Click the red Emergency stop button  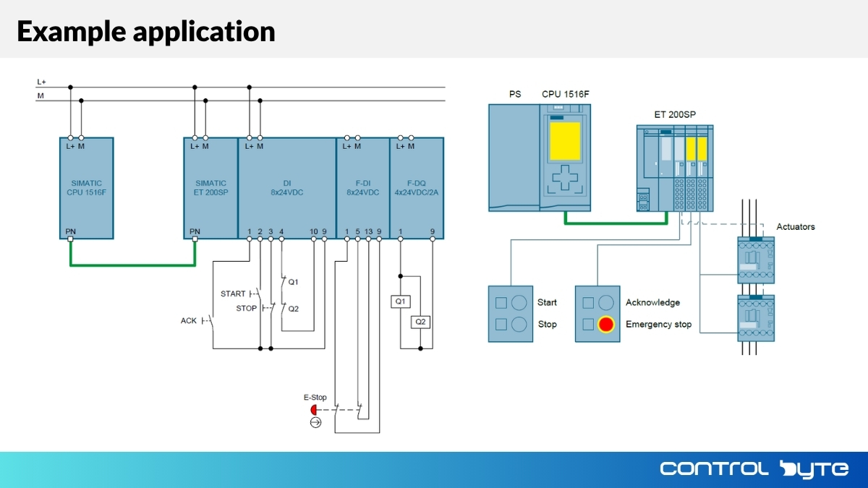point(605,325)
